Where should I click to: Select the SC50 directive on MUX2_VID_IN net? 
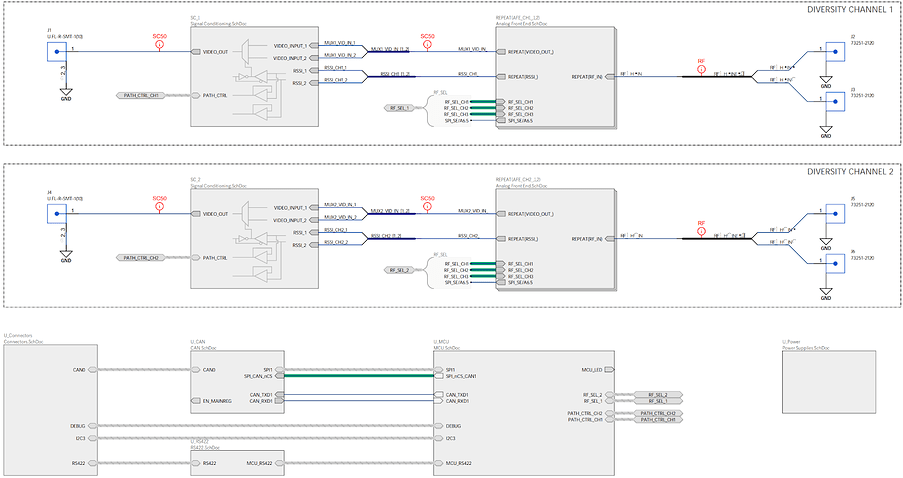[427, 204]
